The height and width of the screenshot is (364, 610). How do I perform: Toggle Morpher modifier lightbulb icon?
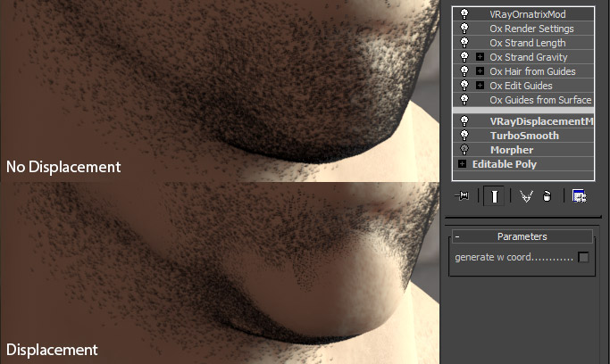pyautogui.click(x=464, y=150)
